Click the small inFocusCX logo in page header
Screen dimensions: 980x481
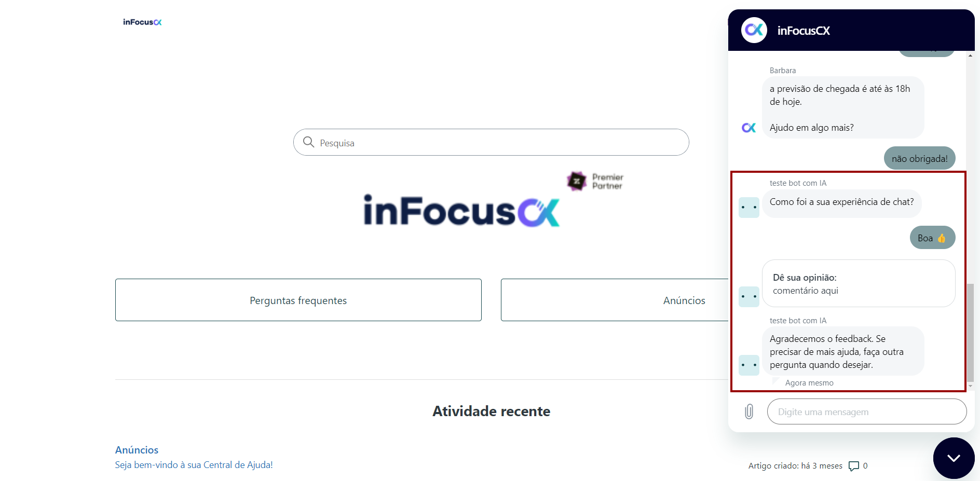click(142, 22)
